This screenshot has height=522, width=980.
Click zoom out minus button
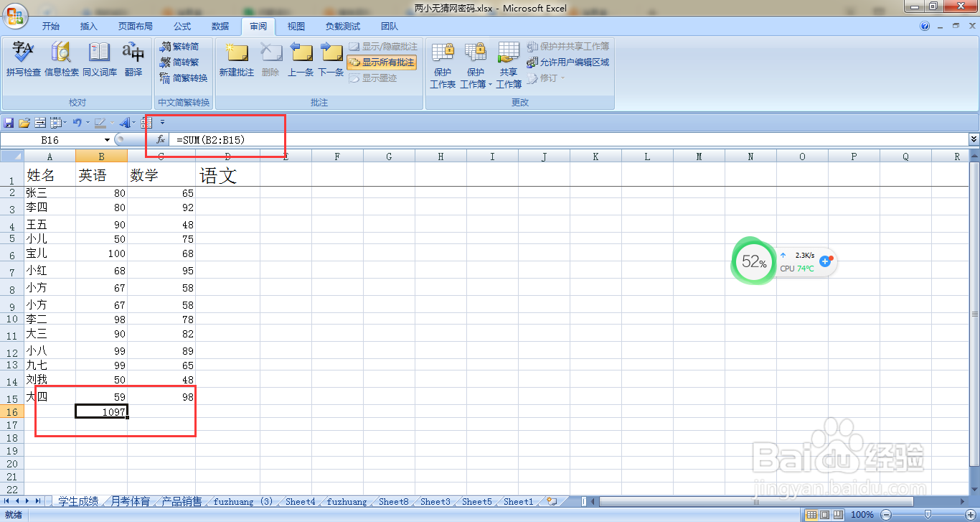886,515
